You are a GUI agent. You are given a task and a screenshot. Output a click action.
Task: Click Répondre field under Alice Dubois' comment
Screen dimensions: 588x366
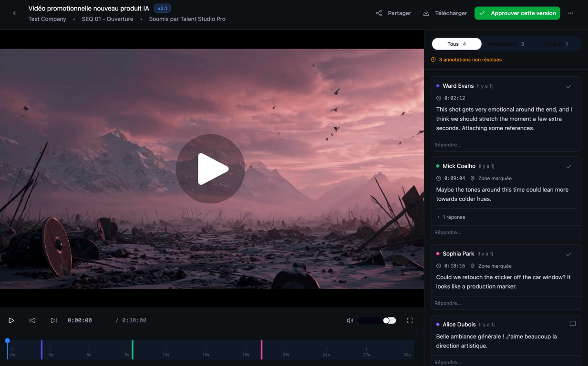pyautogui.click(x=506, y=361)
